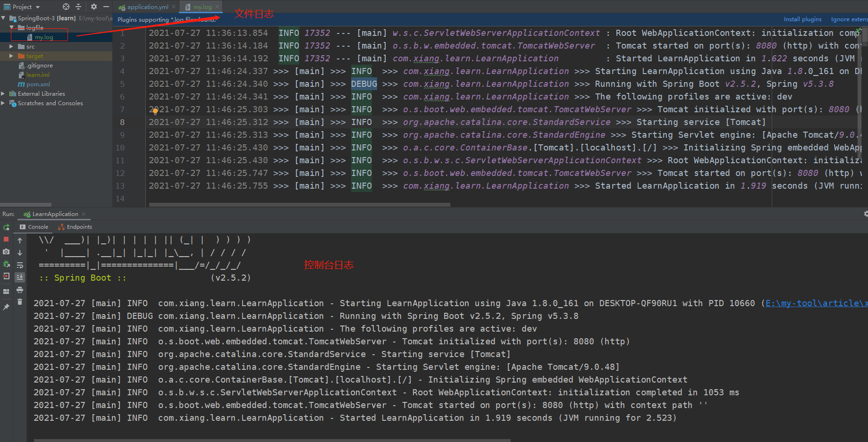Image resolution: width=868 pixels, height=442 pixels.
Task: Expand the target folder
Action: 12,56
